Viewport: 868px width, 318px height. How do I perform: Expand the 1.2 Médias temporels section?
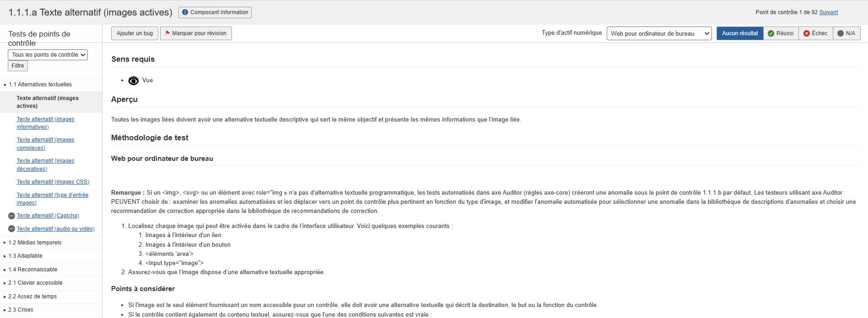click(35, 243)
